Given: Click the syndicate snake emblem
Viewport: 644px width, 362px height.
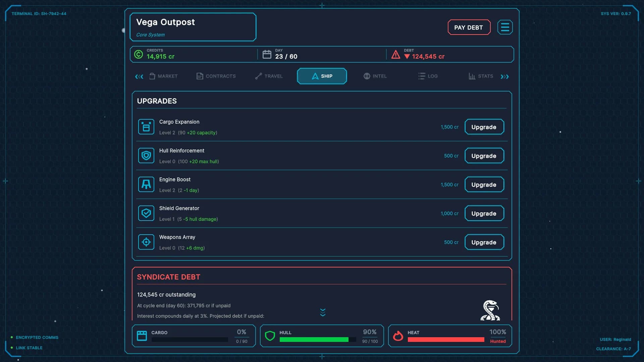Looking at the screenshot, I should tap(490, 310).
